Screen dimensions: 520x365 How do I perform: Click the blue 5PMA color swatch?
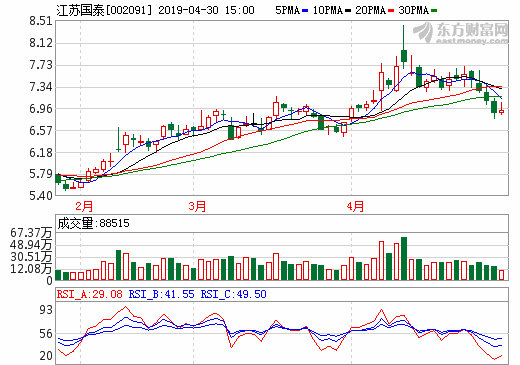[x=305, y=11]
